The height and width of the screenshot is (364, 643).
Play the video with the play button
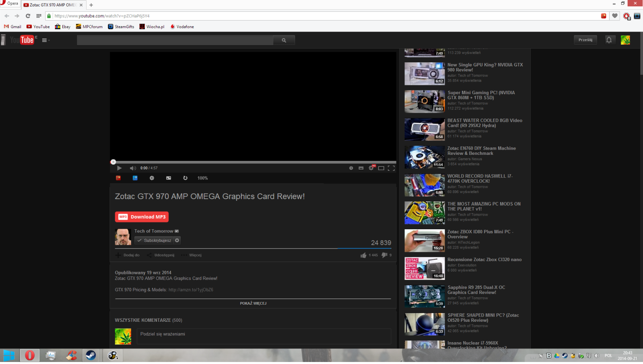tap(119, 168)
